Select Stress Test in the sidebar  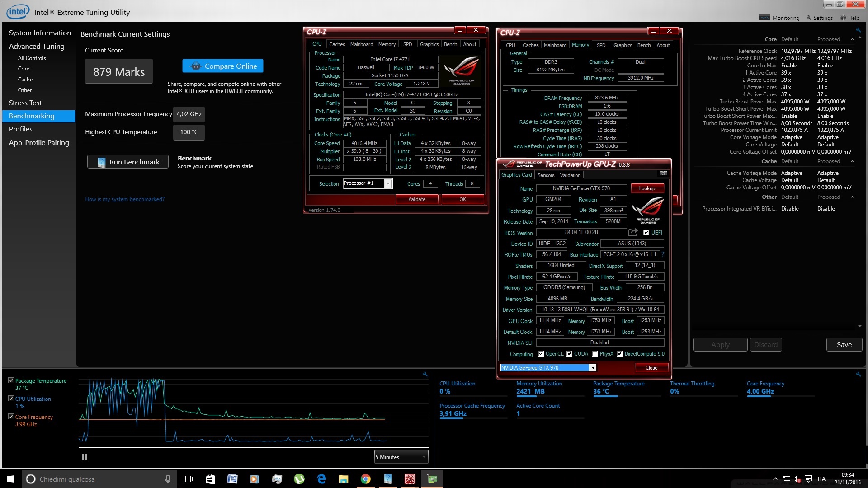tap(25, 103)
